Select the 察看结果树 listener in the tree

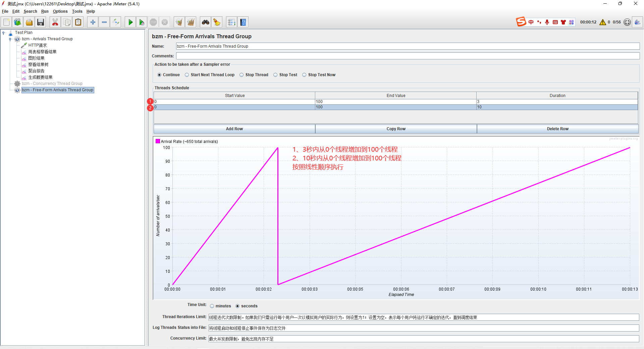click(38, 64)
